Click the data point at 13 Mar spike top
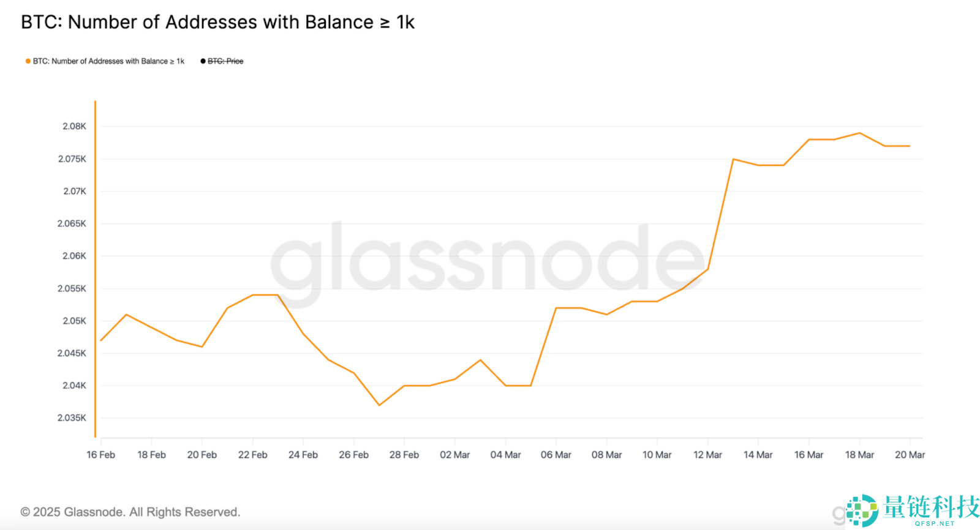This screenshot has height=530, width=980. [733, 159]
